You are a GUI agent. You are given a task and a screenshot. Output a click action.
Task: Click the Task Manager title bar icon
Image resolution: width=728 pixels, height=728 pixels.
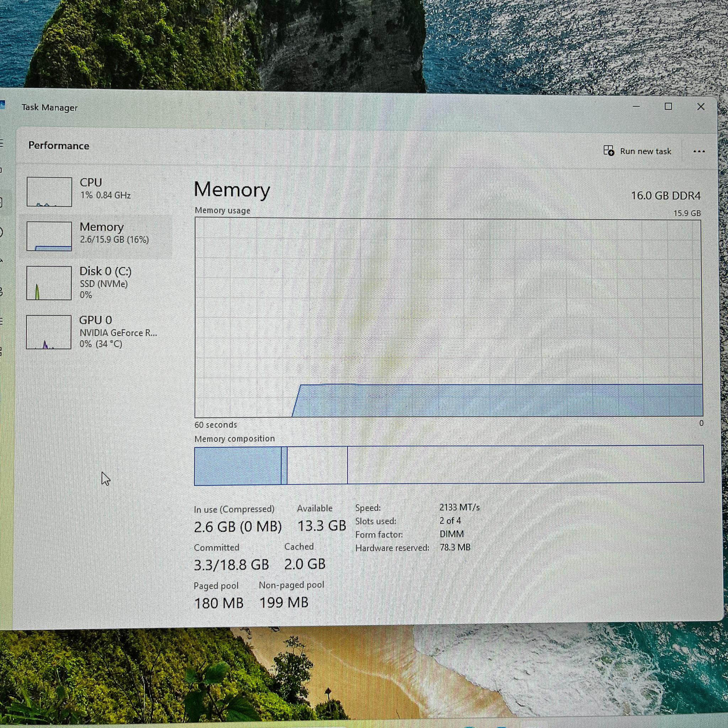pos(2,105)
